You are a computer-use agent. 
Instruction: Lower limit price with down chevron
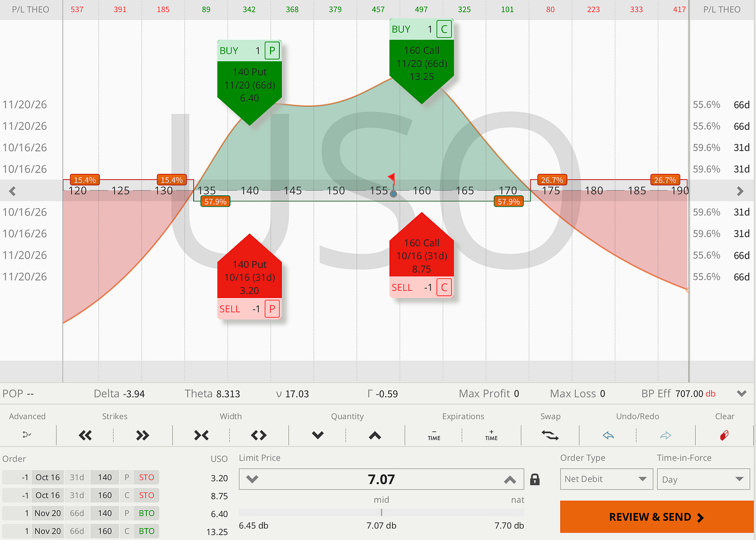[252, 479]
